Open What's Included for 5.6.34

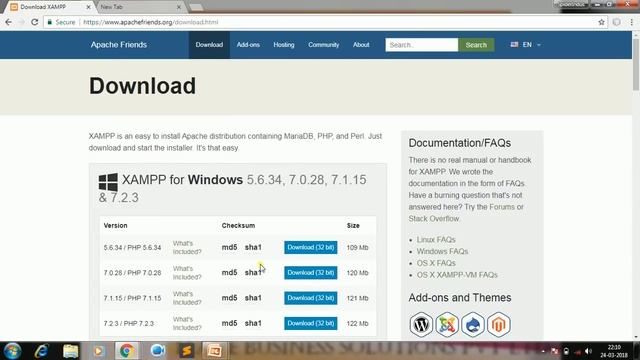187,247
